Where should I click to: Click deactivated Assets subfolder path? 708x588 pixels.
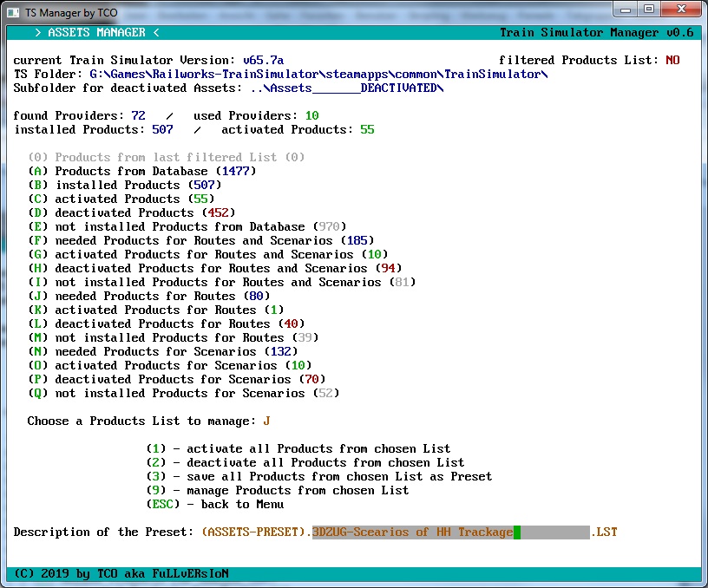tap(347, 88)
